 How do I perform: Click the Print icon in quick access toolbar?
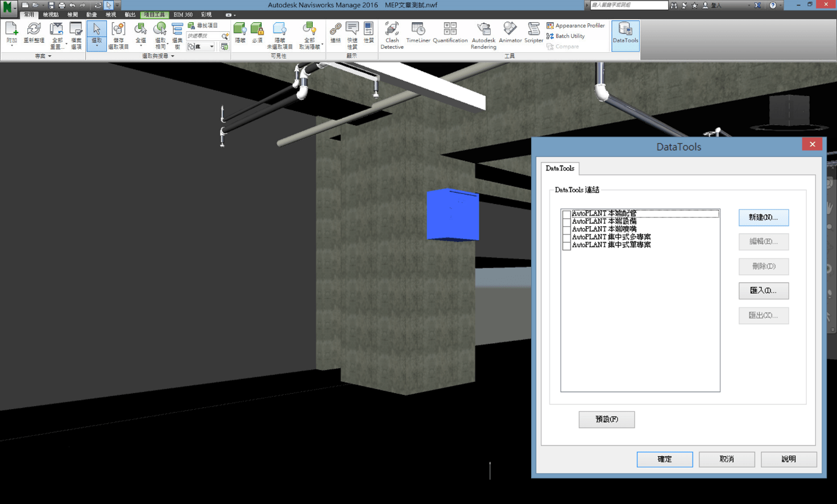pos(61,5)
